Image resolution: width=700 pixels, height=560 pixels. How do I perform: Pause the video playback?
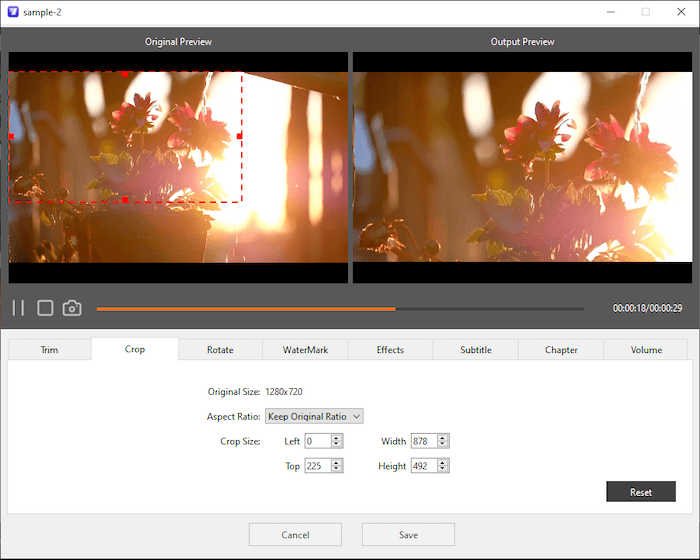click(x=18, y=308)
